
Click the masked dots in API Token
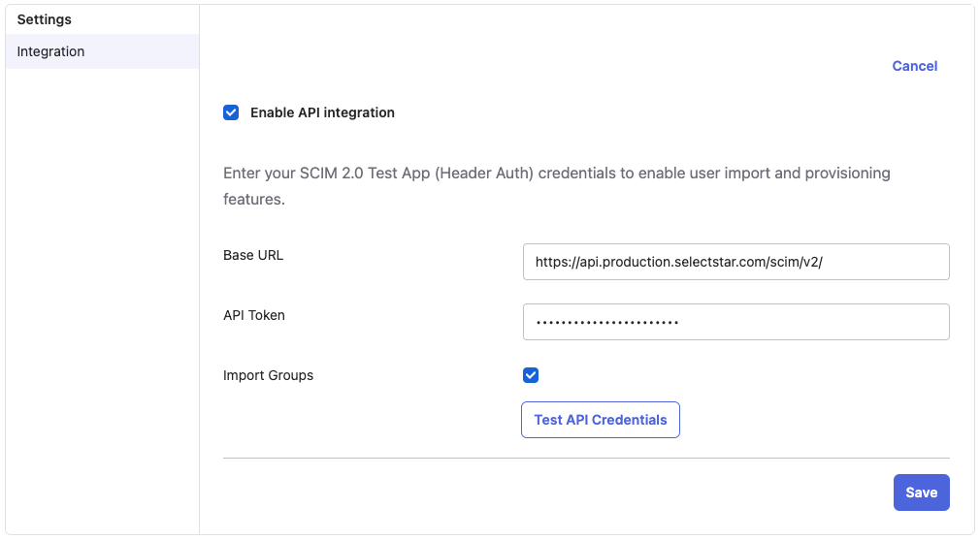(x=607, y=322)
